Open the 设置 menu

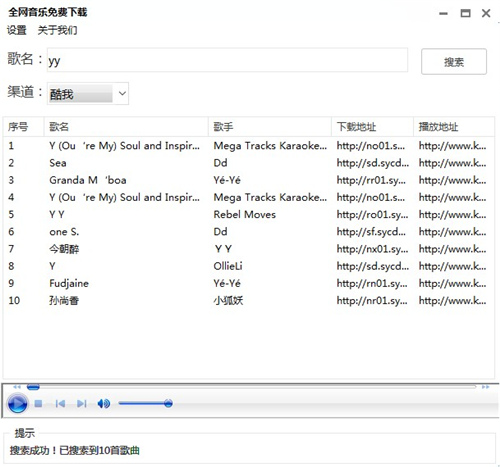pos(17,30)
